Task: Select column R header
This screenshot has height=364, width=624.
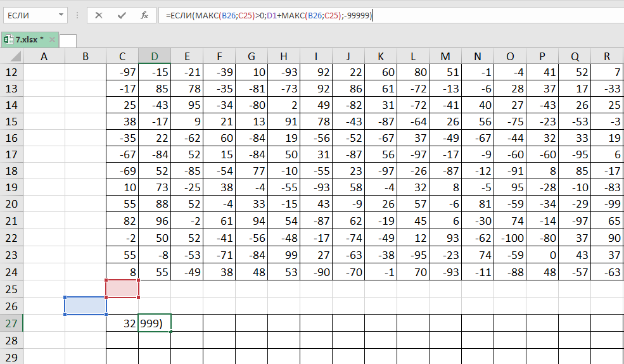Action: pyautogui.click(x=608, y=57)
